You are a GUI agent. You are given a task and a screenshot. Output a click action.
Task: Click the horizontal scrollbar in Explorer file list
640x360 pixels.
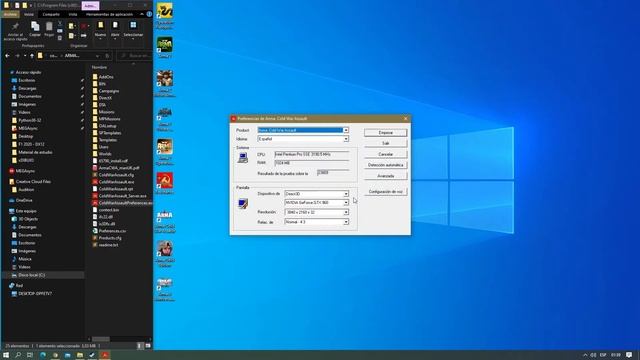[x=100, y=339]
